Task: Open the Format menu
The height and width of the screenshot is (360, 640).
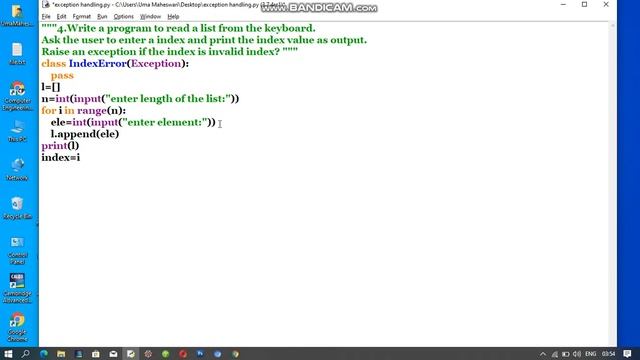Action: pos(82,16)
